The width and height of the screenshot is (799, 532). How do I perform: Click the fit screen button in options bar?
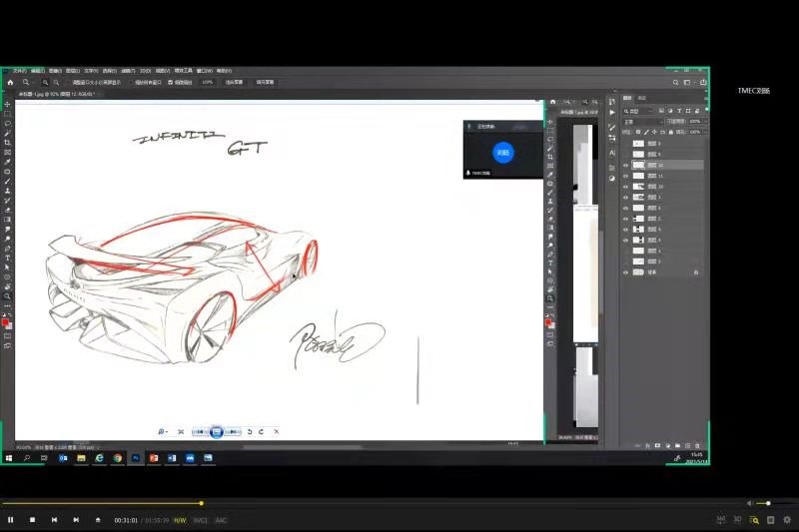235,83
